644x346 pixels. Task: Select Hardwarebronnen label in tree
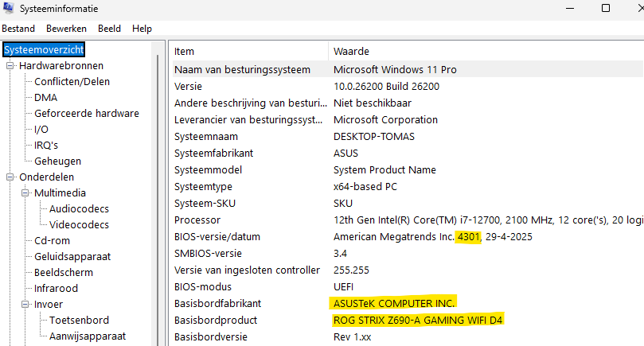pos(61,66)
